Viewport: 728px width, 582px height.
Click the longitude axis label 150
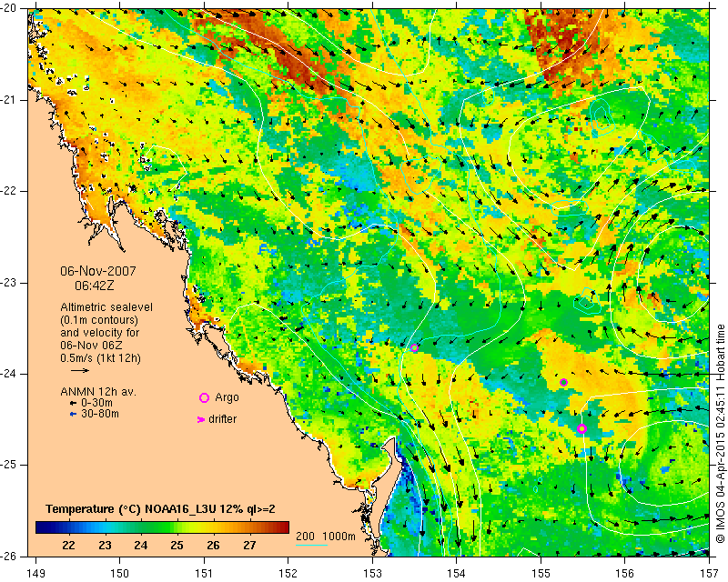(120, 573)
